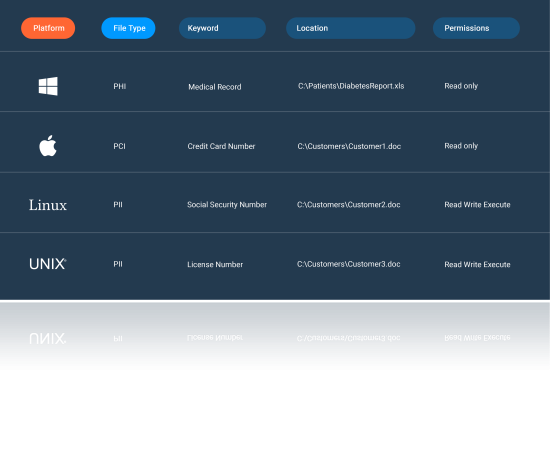Select PII in the Linux row
Viewport: 550px width, 459px height.
(118, 204)
